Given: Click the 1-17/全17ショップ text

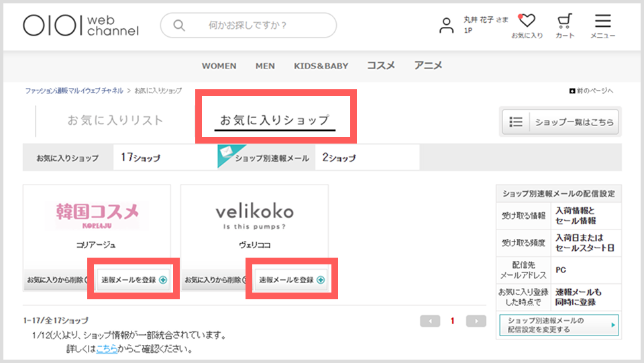Looking at the screenshot, I should click(56, 320).
